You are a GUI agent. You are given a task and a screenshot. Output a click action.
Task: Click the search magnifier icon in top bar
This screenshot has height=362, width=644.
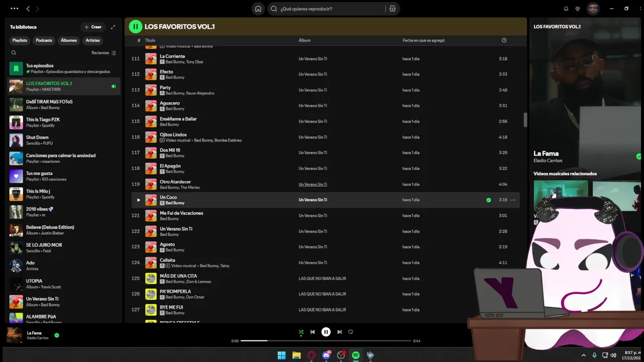[274, 9]
